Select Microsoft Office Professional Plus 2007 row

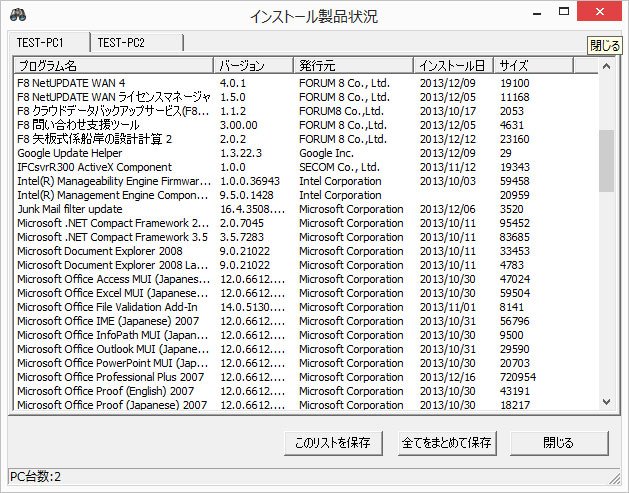306,377
